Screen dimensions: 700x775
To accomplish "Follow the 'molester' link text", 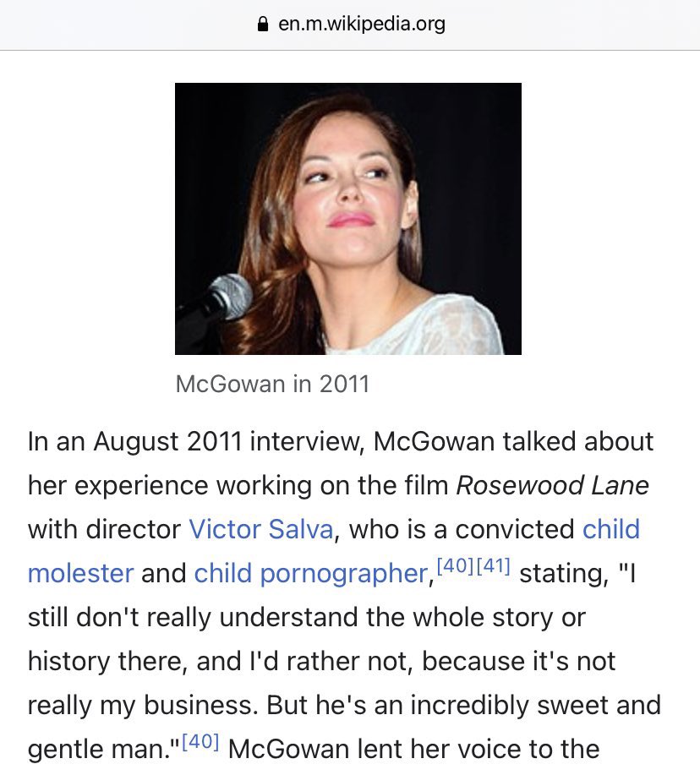I will pyautogui.click(x=80, y=573).
